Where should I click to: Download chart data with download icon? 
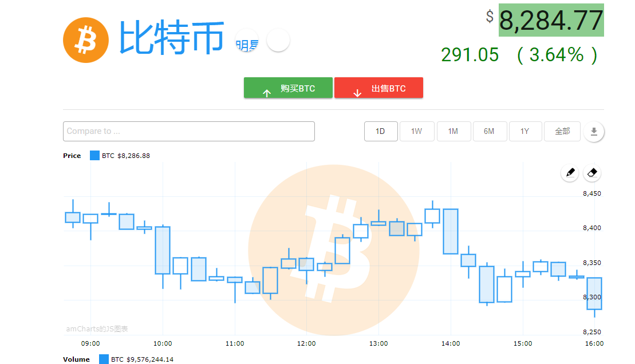tap(594, 132)
